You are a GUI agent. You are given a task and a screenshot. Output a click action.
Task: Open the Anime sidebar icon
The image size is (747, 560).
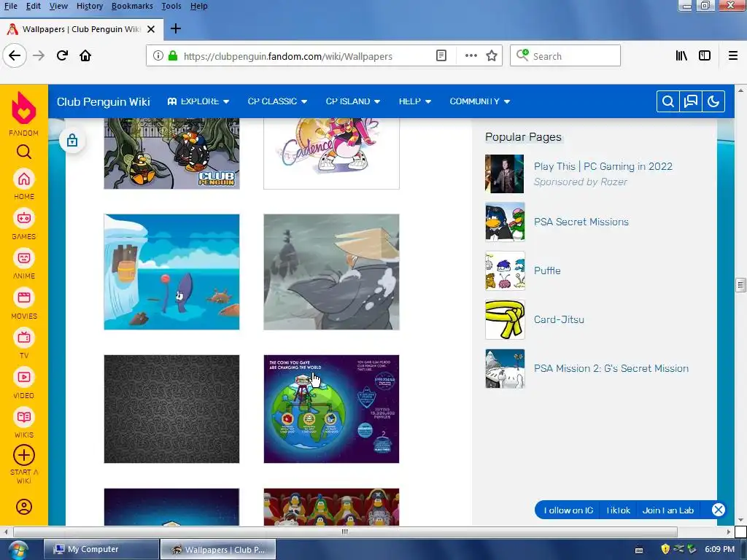[24, 258]
